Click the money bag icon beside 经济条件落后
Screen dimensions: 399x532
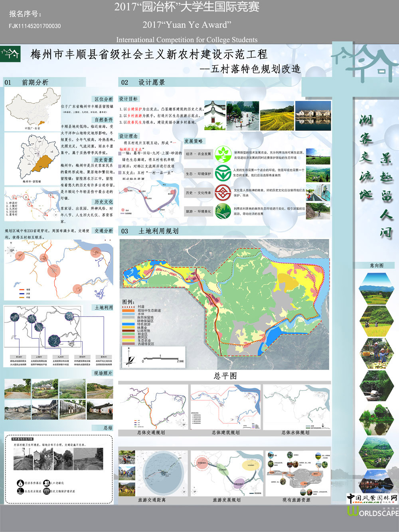(20, 483)
